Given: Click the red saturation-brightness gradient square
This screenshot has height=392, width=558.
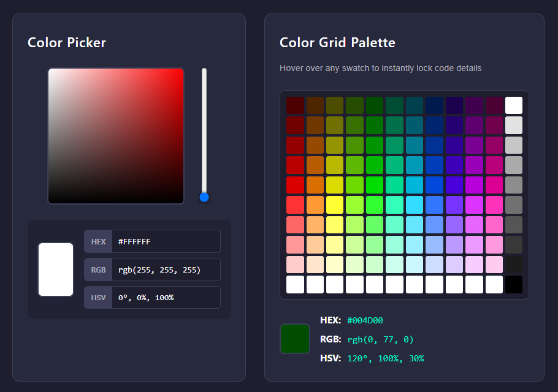Looking at the screenshot, I should (116, 136).
